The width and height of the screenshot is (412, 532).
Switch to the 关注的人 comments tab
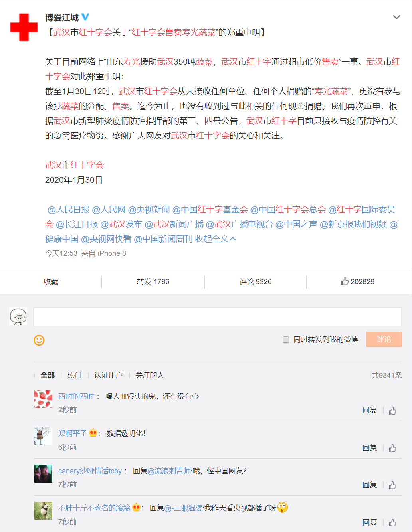(x=150, y=375)
